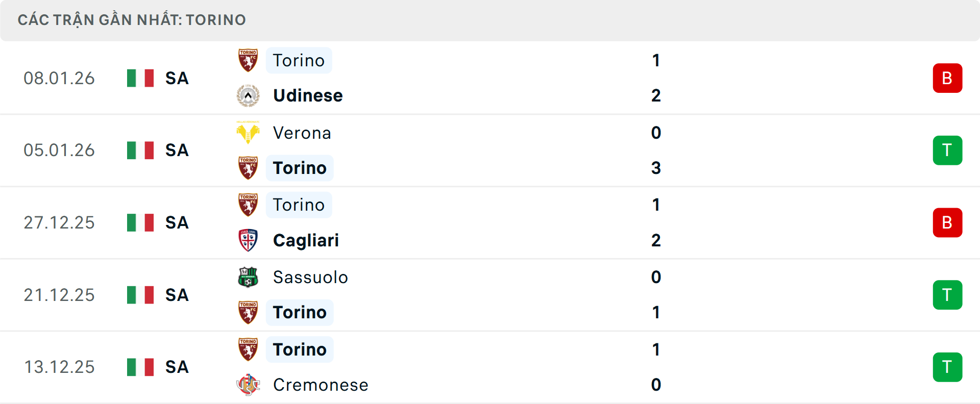Open the Udinese team link
980x404 pixels.
[308, 95]
